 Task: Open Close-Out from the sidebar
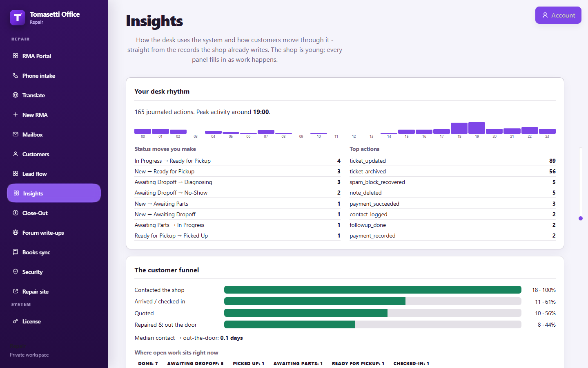[x=54, y=213]
